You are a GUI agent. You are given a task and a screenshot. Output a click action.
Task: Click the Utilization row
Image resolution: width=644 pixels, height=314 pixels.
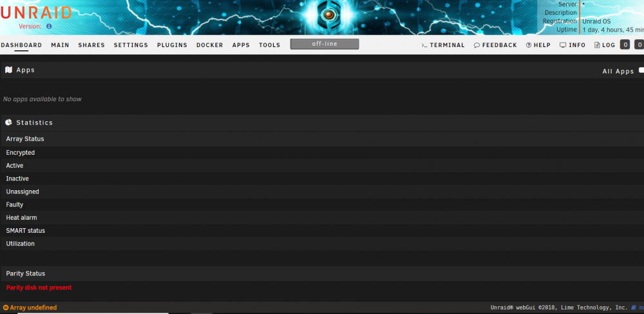click(x=322, y=244)
